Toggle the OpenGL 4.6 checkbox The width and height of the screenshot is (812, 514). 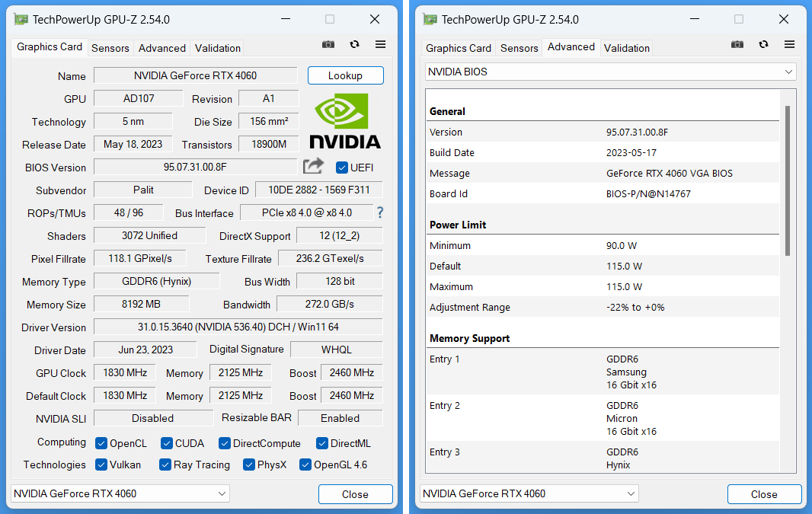(305, 465)
